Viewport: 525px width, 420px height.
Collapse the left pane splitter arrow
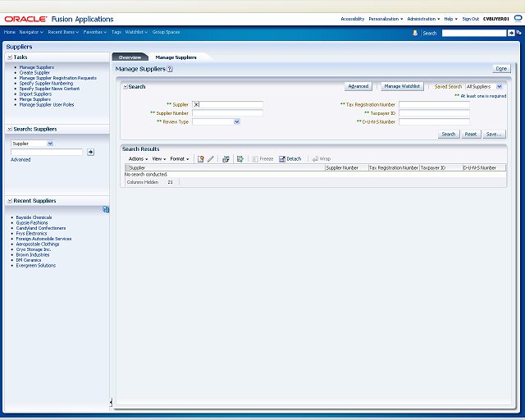[x=111, y=402]
